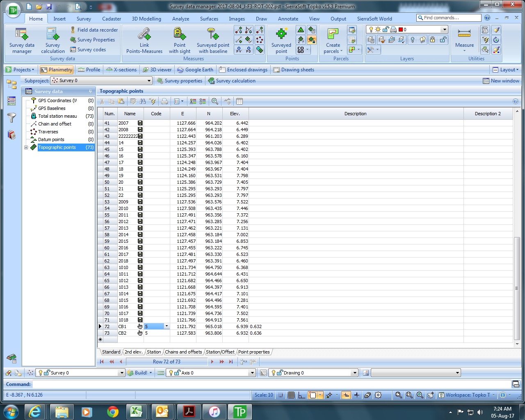Select the binoculars search icon above the table
This screenshot has height=420, width=525.
[x=143, y=101]
